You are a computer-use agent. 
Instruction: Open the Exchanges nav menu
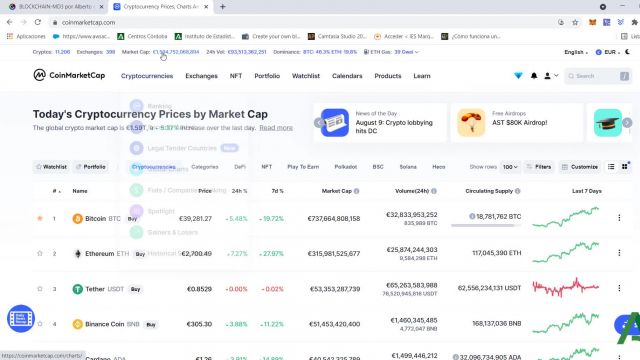coord(201,76)
